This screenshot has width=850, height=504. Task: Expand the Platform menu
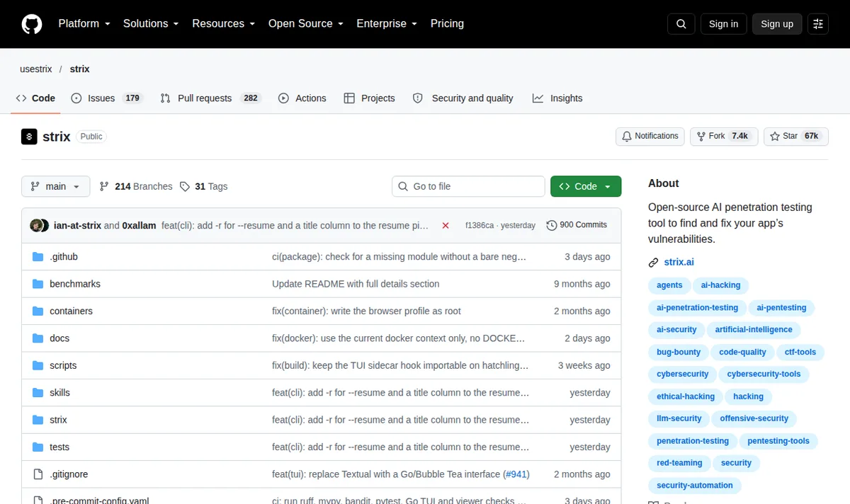(x=84, y=23)
